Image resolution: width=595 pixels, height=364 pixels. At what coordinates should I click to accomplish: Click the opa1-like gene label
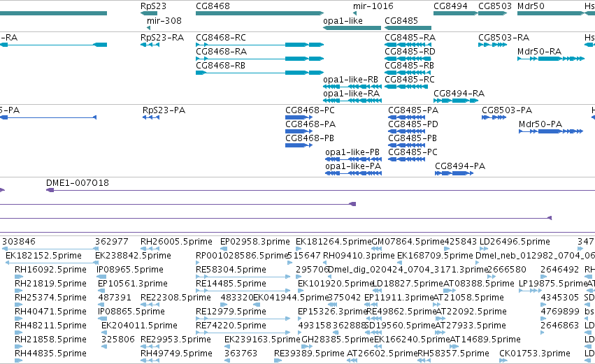click(x=343, y=20)
